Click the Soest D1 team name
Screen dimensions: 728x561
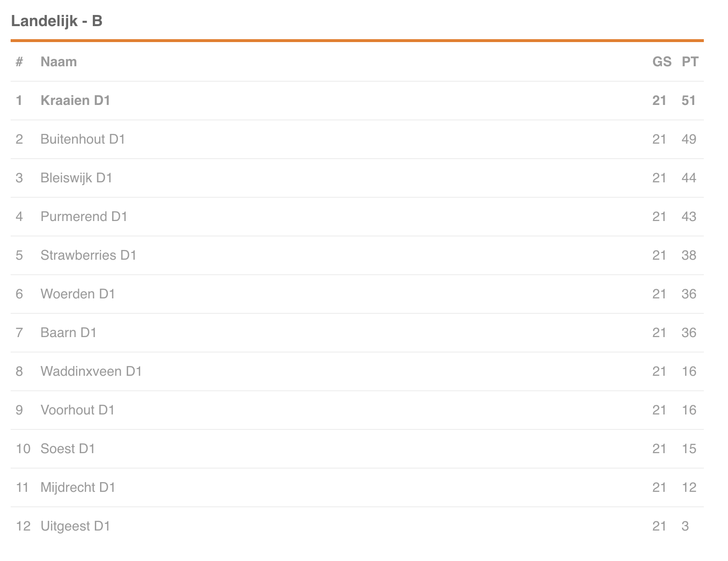pyautogui.click(x=68, y=449)
